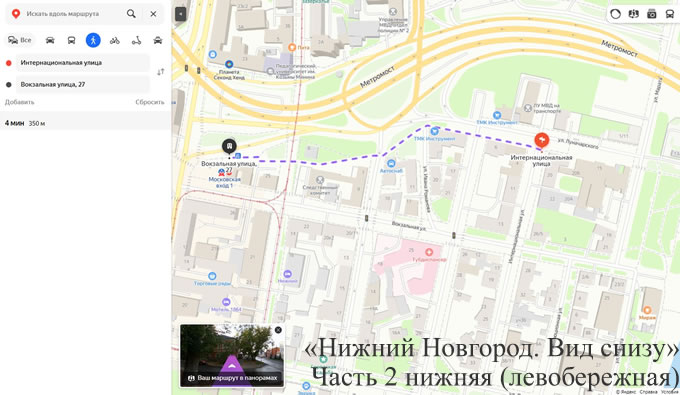Close the route search panel with X
This screenshot has width=680, height=395.
pyautogui.click(x=154, y=14)
